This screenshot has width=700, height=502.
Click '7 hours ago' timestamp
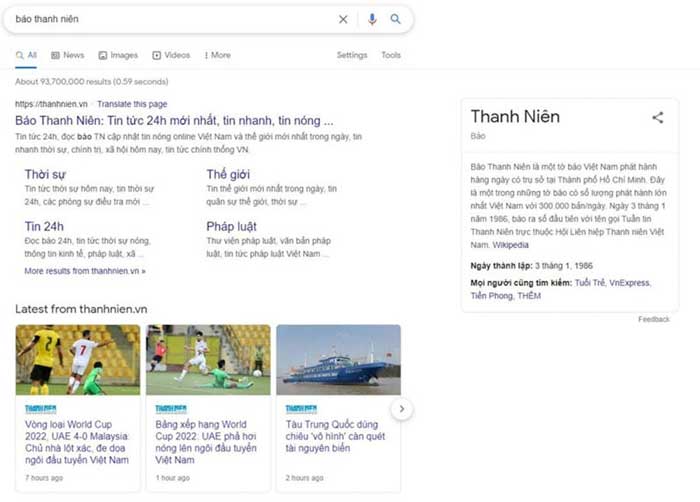tap(44, 478)
